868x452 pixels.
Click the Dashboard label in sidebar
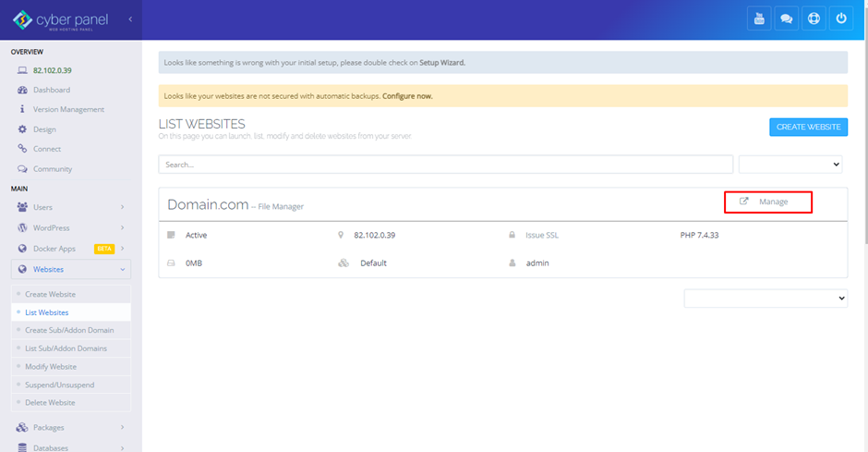tap(52, 90)
